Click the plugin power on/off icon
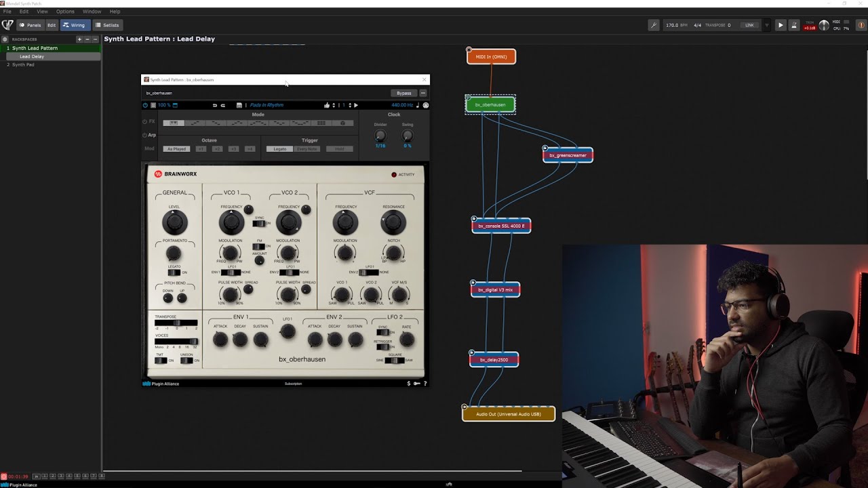 click(145, 105)
